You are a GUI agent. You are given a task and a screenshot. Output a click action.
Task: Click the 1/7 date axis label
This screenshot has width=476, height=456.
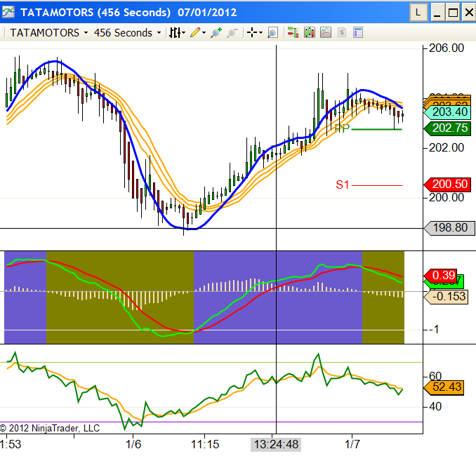click(352, 445)
